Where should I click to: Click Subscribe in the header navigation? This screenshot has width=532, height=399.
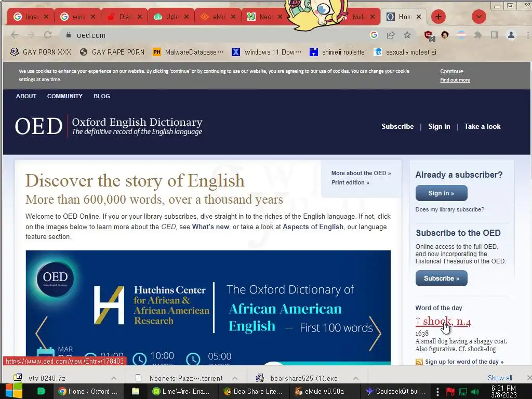coord(397,127)
